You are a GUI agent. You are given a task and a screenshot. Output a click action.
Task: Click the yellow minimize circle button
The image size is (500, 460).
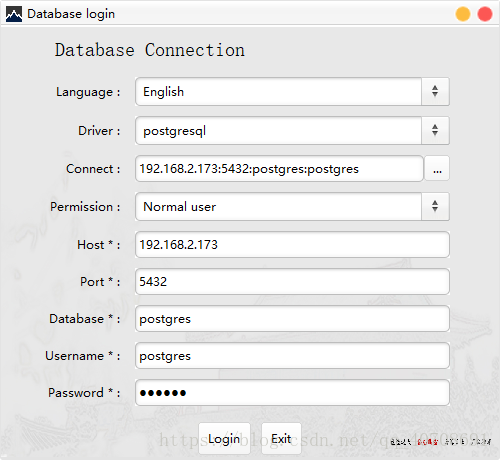[463, 14]
